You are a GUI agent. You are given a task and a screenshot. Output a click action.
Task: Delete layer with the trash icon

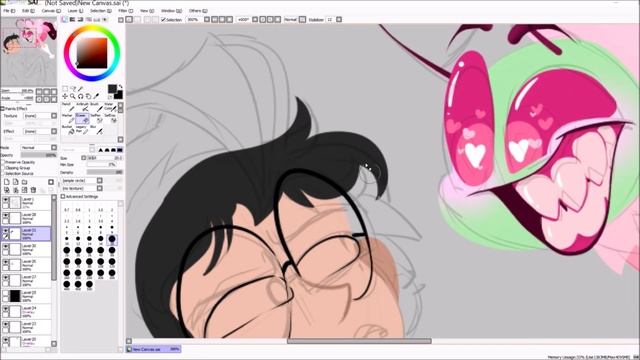33,190
